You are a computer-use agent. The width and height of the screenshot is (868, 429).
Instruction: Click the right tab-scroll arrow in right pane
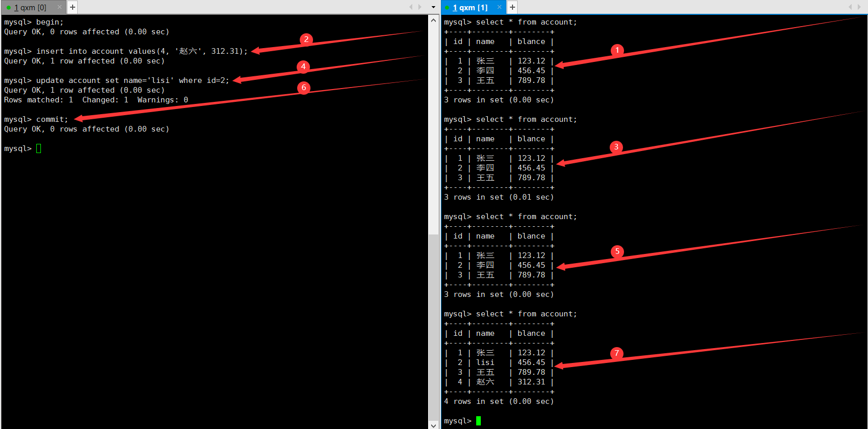click(859, 7)
